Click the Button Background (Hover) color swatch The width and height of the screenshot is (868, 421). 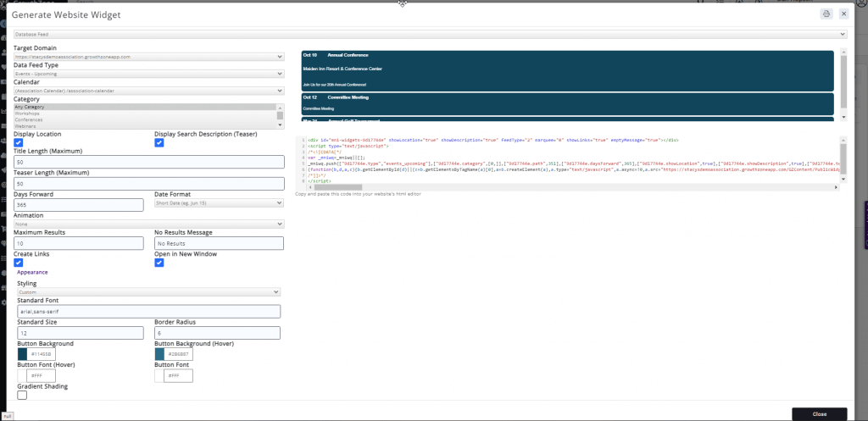[159, 354]
